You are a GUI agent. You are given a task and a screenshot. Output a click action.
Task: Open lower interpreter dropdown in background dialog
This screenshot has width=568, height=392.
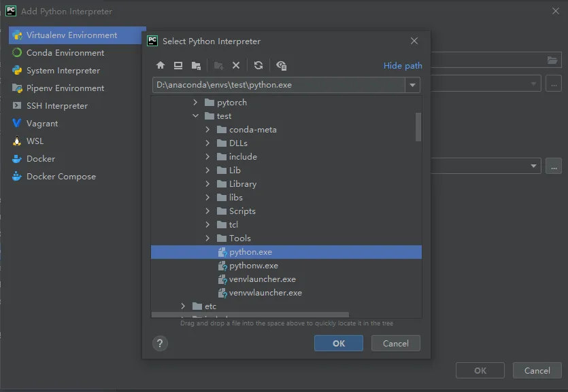[x=533, y=166]
